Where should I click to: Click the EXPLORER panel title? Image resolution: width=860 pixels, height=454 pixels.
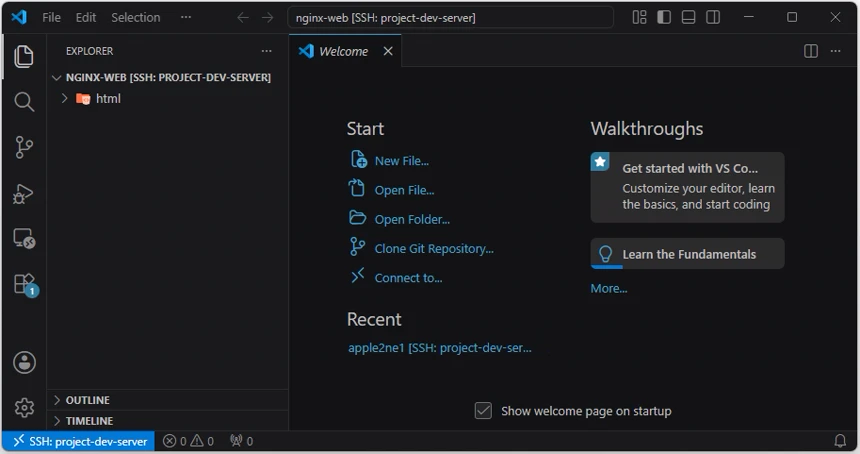pos(89,51)
